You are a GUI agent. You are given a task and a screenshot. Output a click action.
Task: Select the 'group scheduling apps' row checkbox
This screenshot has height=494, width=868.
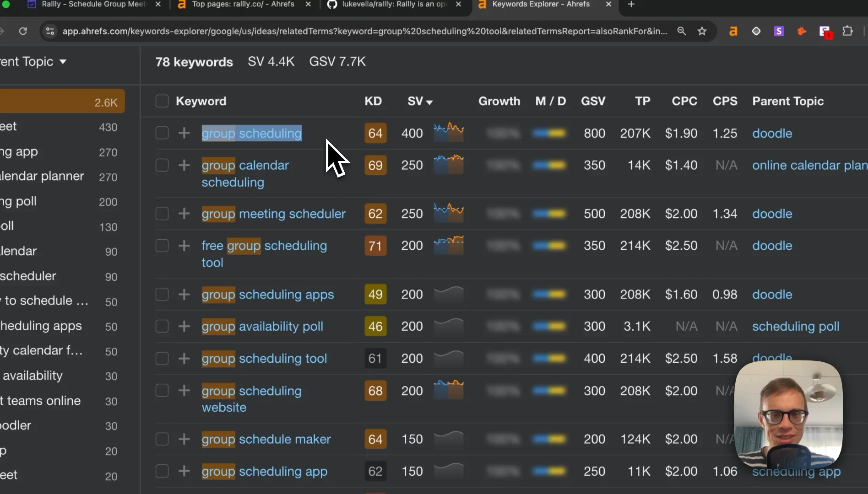162,294
